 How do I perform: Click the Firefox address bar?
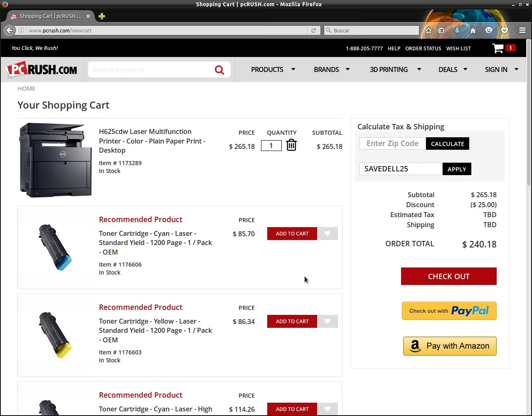166,30
